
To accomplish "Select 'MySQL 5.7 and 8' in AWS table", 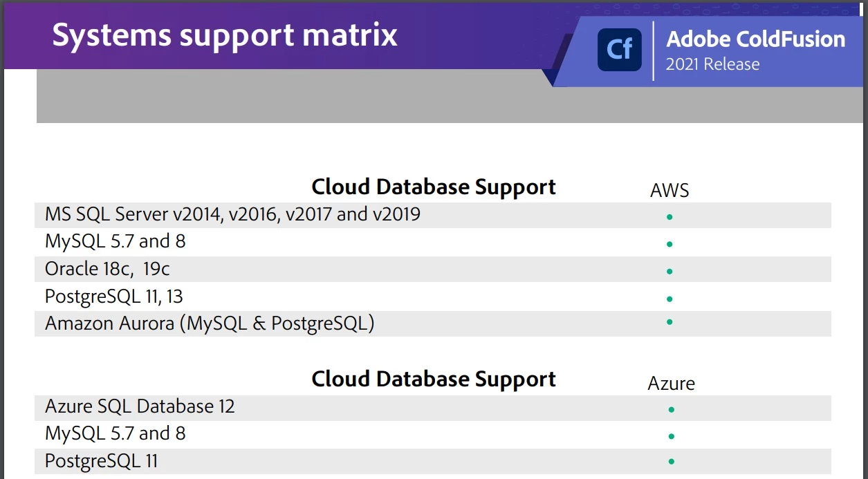I will click(433, 242).
